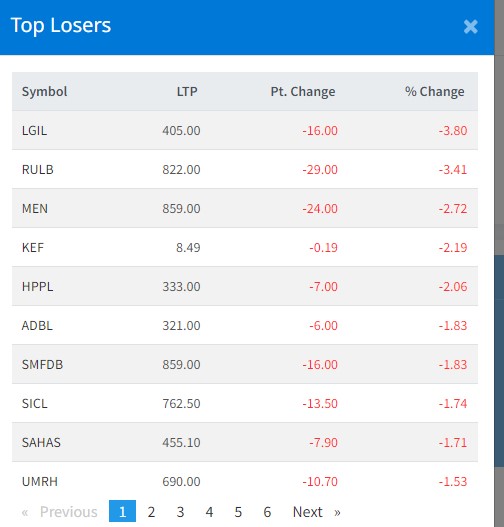Jump to page 5 of results
The height and width of the screenshot is (527, 504).
coord(238,512)
